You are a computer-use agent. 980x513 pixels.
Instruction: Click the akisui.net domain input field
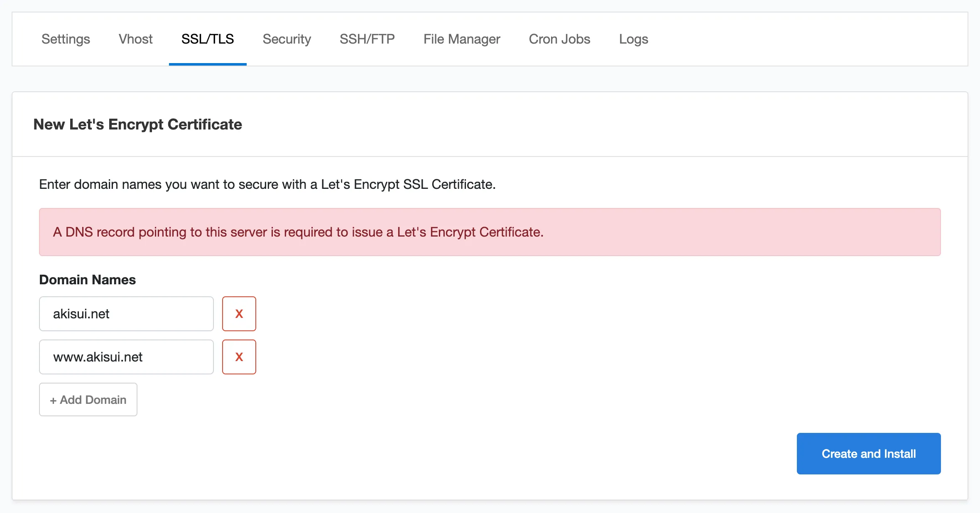126,314
